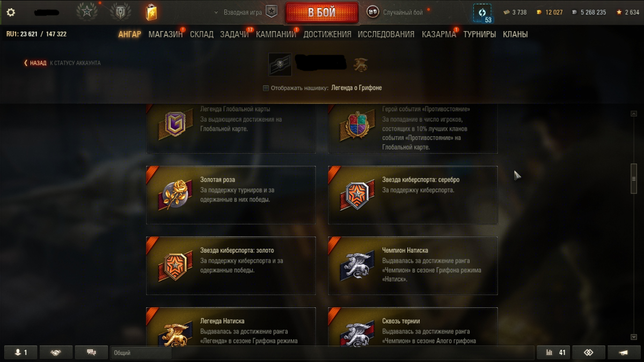This screenshot has width=644, height=362.
Task: Start a battle with В БОЙ button
Action: click(x=321, y=12)
